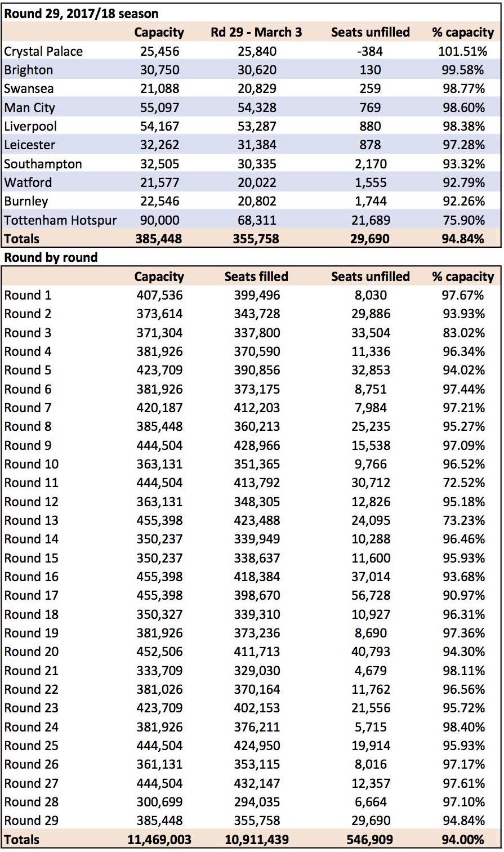504x852 pixels.
Task: Click Round 17 seats unfilled 56,728
Action: click(x=370, y=595)
